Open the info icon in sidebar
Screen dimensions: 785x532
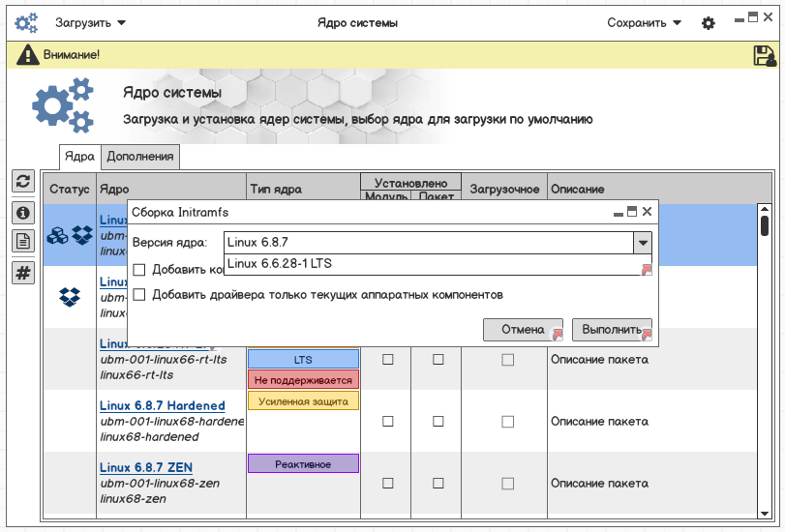[23, 212]
